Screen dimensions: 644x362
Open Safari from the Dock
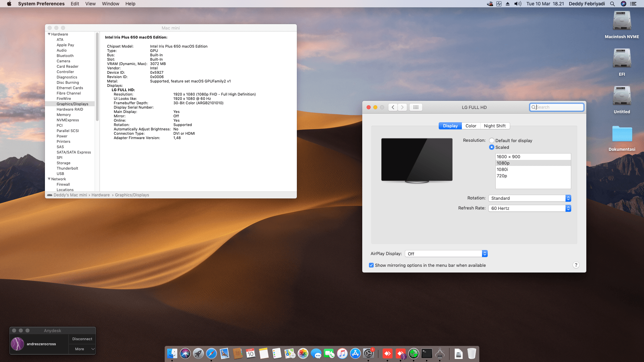[x=211, y=353]
